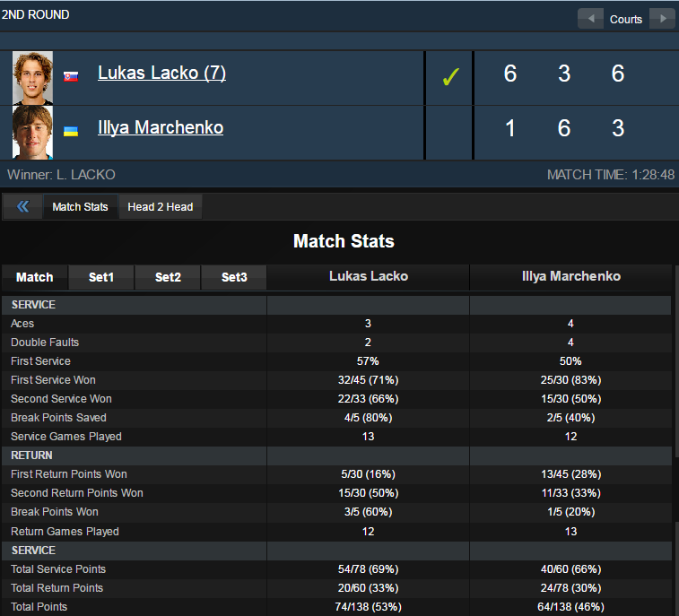
Task: Select the Match stats filter tab
Action: (35, 277)
